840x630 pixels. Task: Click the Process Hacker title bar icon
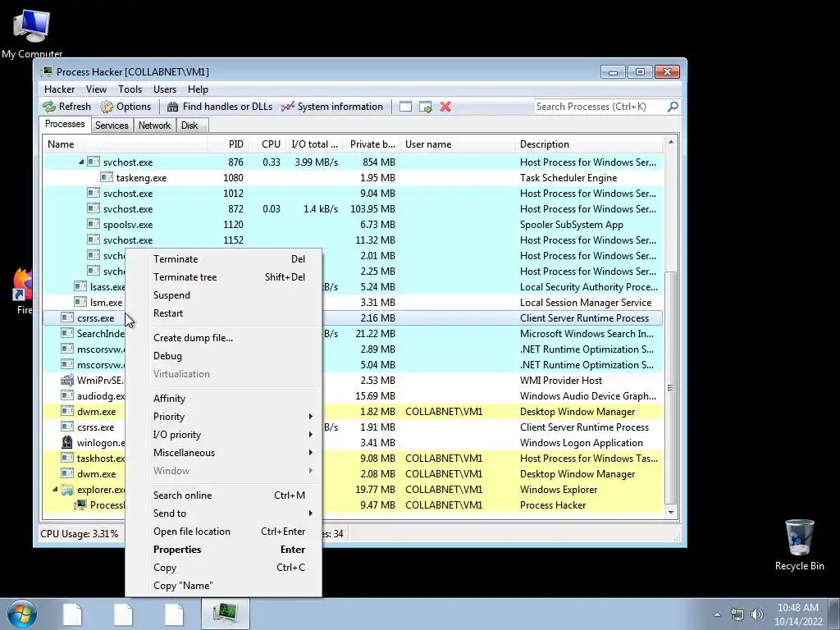click(47, 71)
